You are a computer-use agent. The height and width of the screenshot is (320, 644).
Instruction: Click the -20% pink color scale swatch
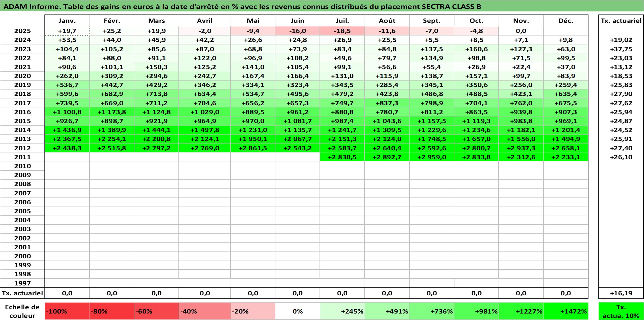click(253, 311)
